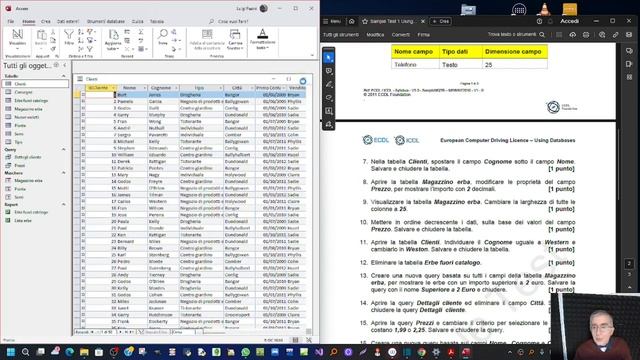Click the Acrobat cloud upload icon
The image size is (640, 360).
[x=573, y=35]
